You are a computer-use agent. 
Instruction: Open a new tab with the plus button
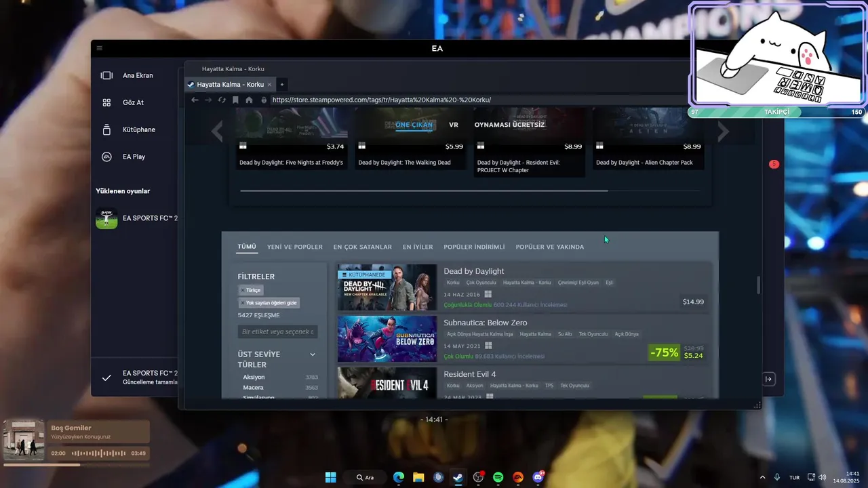click(x=282, y=85)
